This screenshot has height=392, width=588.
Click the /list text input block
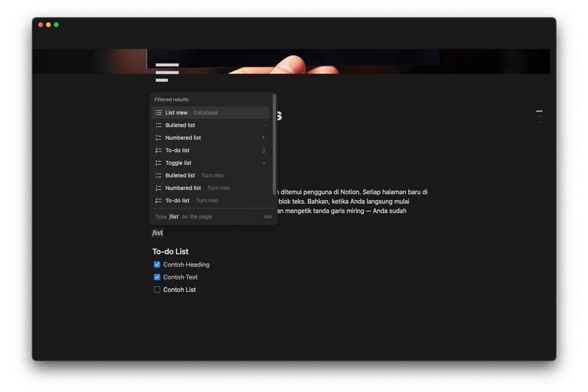click(x=157, y=233)
